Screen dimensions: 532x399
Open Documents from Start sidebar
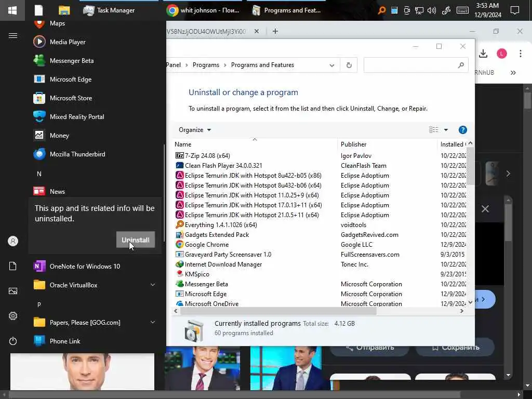(x=13, y=266)
